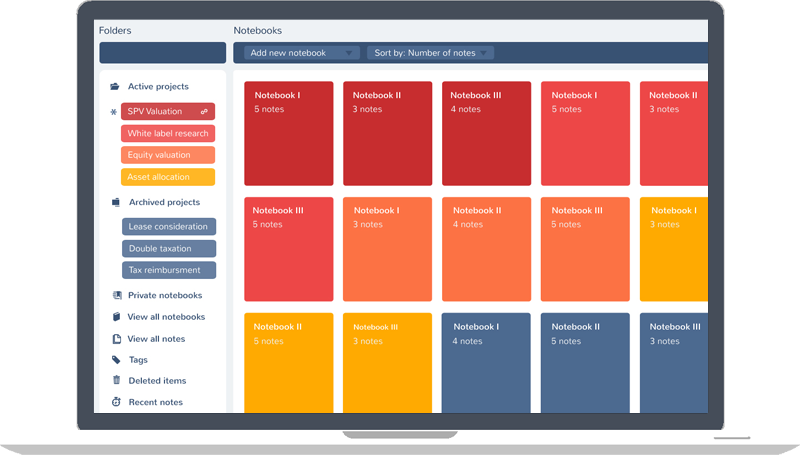Click the View all notes page icon
Viewport: 800px width, 455px height.
coord(117,339)
